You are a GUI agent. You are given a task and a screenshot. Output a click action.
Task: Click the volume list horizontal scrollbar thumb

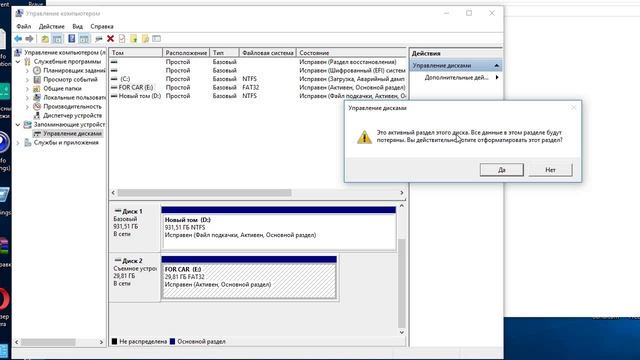pos(204,193)
